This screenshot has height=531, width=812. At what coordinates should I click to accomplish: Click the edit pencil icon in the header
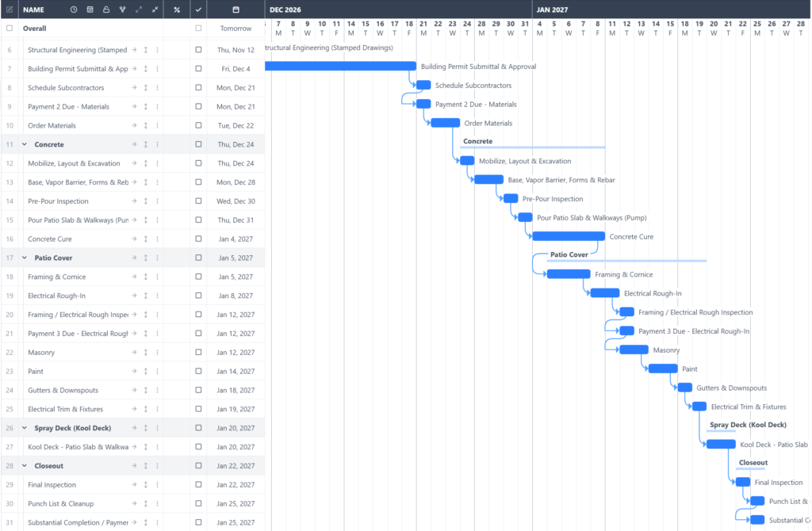(x=10, y=10)
